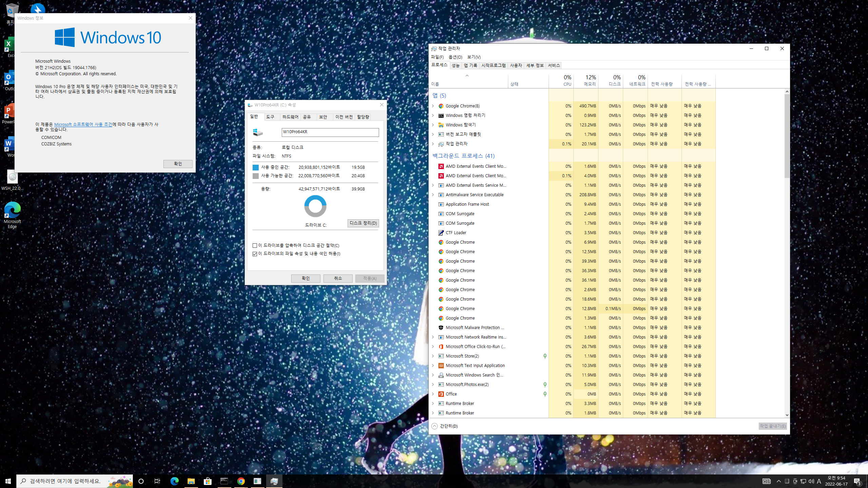Sort processes by 이름 column header
Image resolution: width=868 pixels, height=488 pixels.
click(469, 81)
